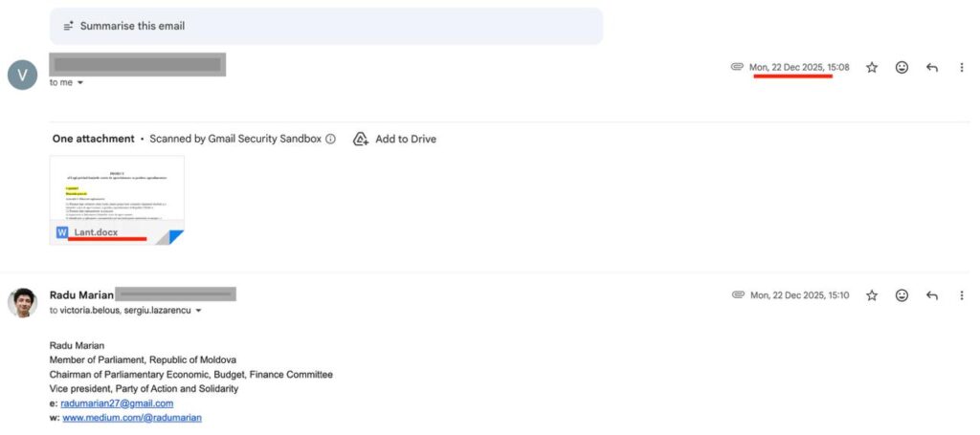Add emoji reaction to Radu Marian's email
Image resolution: width=980 pixels, height=435 pixels.
pos(902,295)
